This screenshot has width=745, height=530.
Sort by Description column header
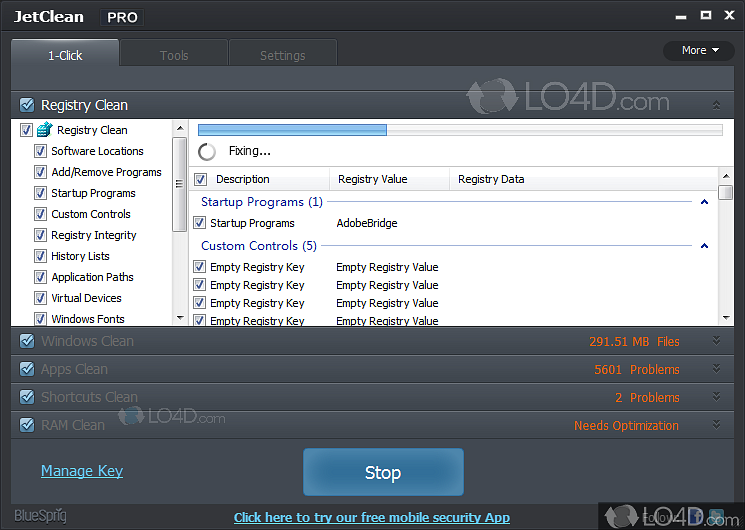242,179
